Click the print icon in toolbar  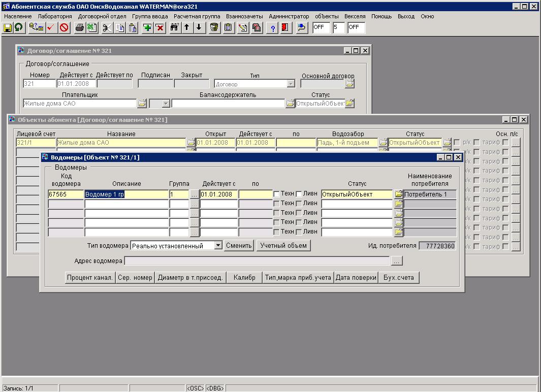[x=80, y=27]
